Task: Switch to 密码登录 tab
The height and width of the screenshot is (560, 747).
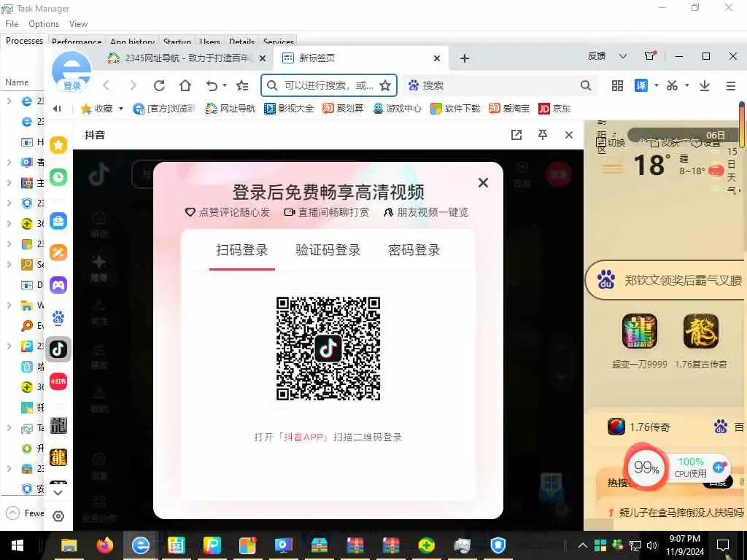Action: pos(414,250)
